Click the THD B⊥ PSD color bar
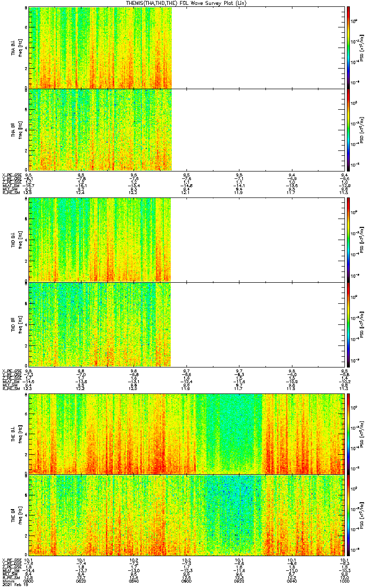Screen dimensions: 368x588 [348, 240]
